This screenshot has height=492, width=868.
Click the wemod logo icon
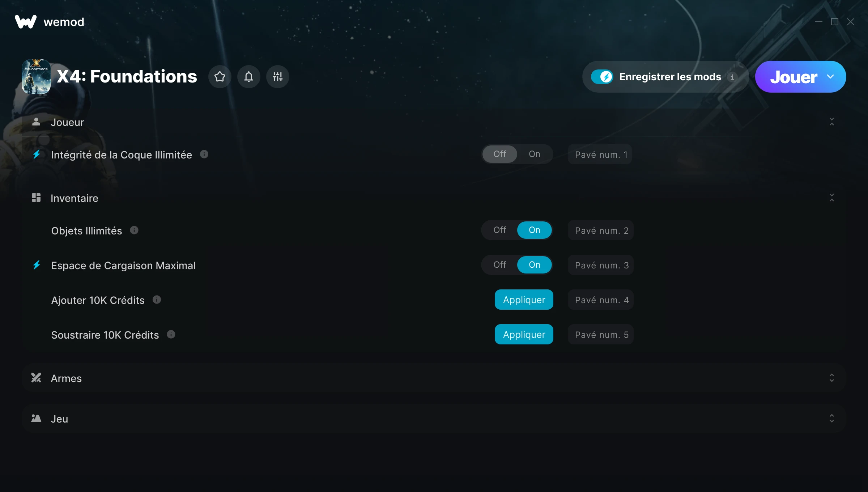click(x=25, y=22)
